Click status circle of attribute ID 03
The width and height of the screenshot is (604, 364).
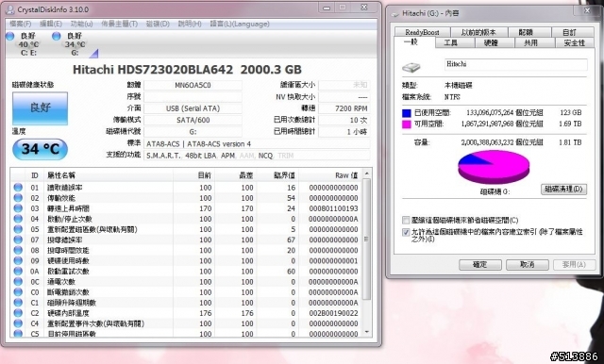(18, 208)
